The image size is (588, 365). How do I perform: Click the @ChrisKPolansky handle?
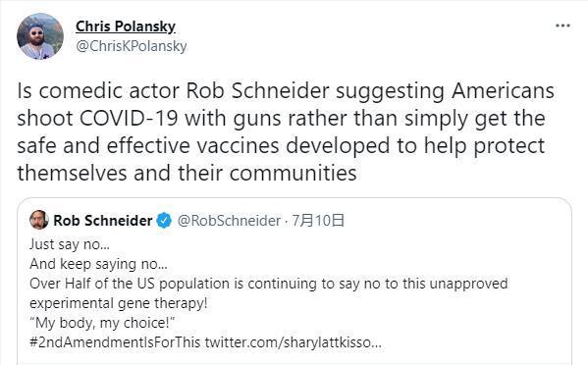132,46
